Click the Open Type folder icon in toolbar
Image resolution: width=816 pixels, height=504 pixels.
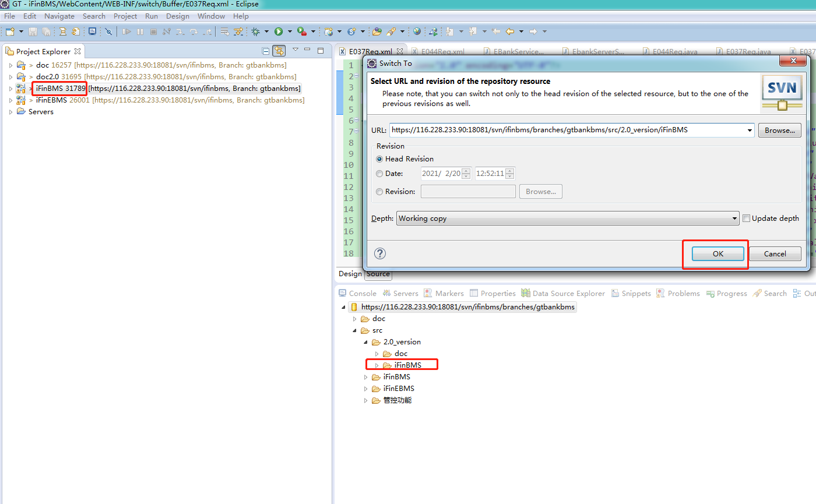click(x=377, y=31)
